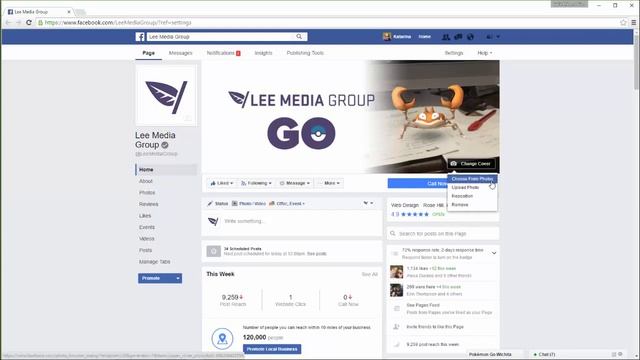640x360 pixels.
Task: Click the Facebook logo icon
Action: (140, 37)
